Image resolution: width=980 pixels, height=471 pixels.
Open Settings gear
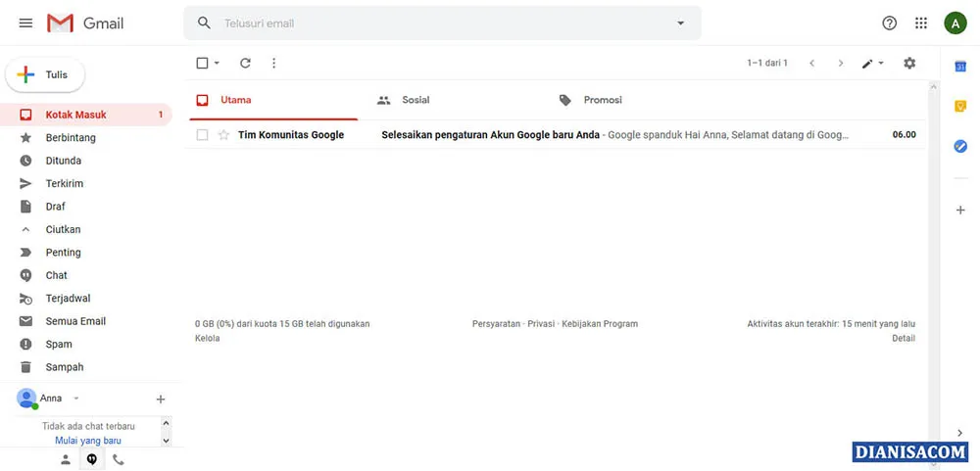(x=909, y=63)
